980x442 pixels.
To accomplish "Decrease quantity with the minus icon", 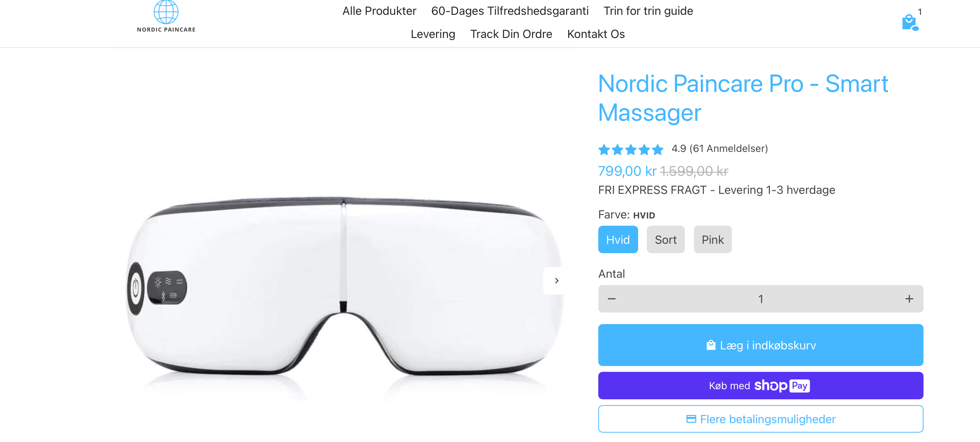I will tap(611, 299).
